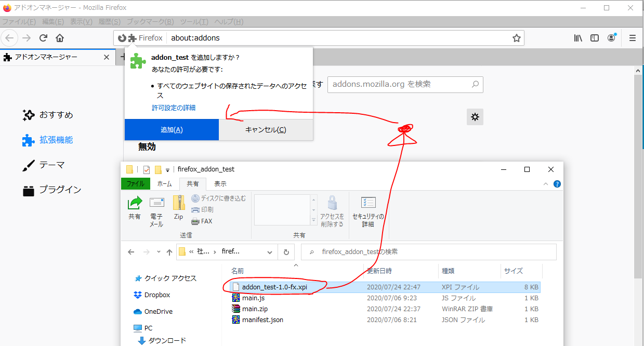Click the アクセスを削除する lock icon

tap(332, 212)
